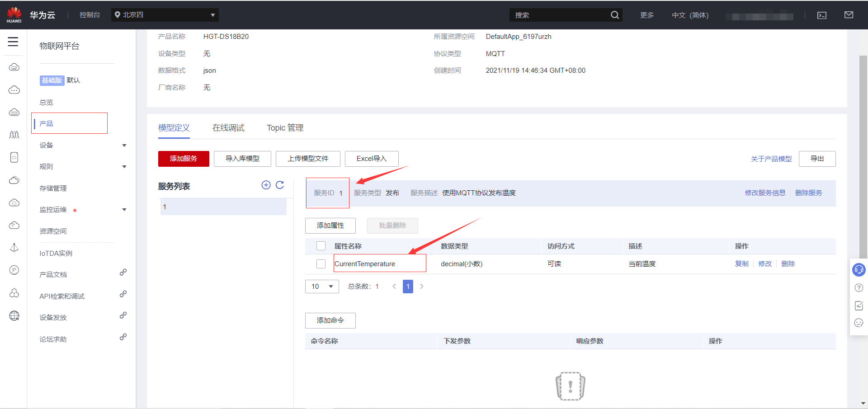The width and height of the screenshot is (868, 409).
Task: Click the search magnifier icon
Action: [x=615, y=15]
